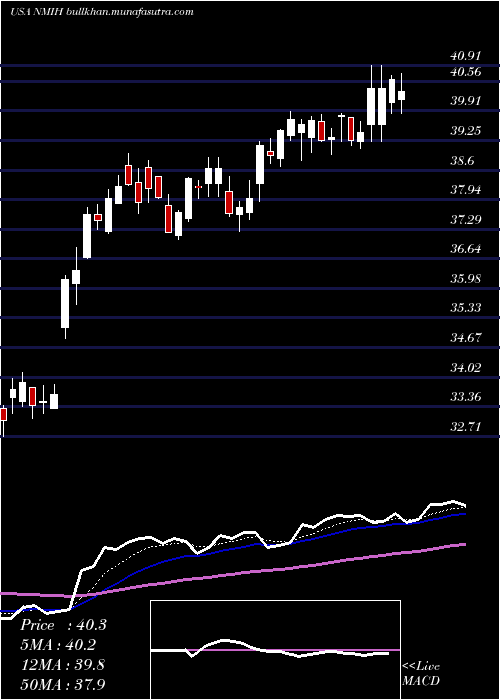Click the 36.64 price label
The image size is (500, 700).
pos(466,249)
